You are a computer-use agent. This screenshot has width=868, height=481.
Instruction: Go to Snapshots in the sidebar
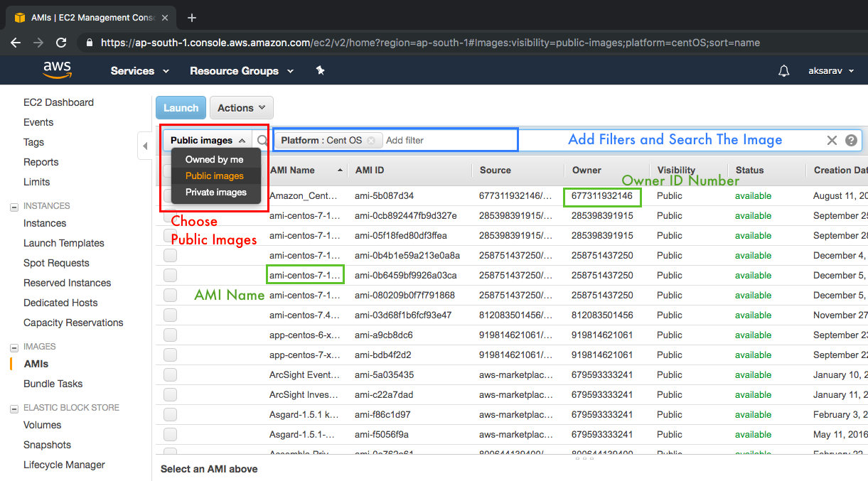click(x=47, y=445)
